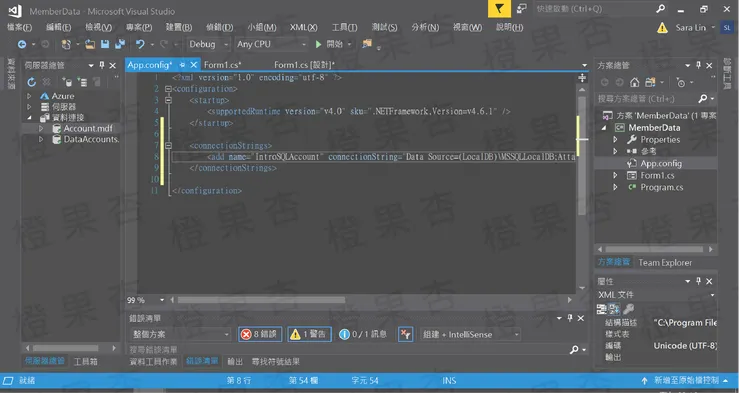Image resolution: width=740 pixels, height=393 pixels.
Task: Click the Solution Explorer horizontal scrollbar thumb
Action: (x=654, y=249)
